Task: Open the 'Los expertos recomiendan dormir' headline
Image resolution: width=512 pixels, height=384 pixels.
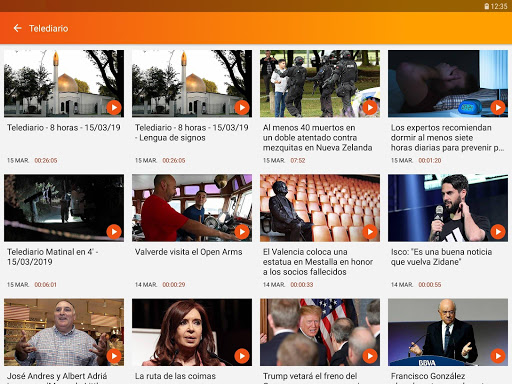Action: 447,138
